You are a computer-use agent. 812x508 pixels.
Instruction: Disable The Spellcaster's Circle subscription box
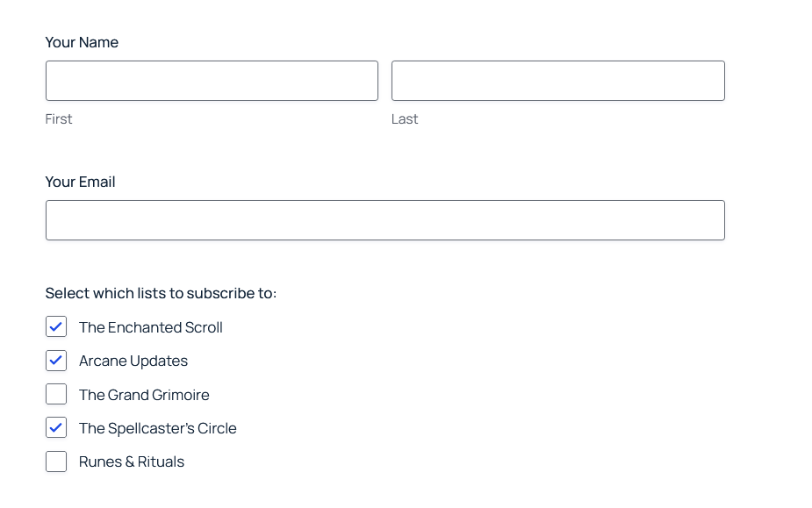click(56, 427)
